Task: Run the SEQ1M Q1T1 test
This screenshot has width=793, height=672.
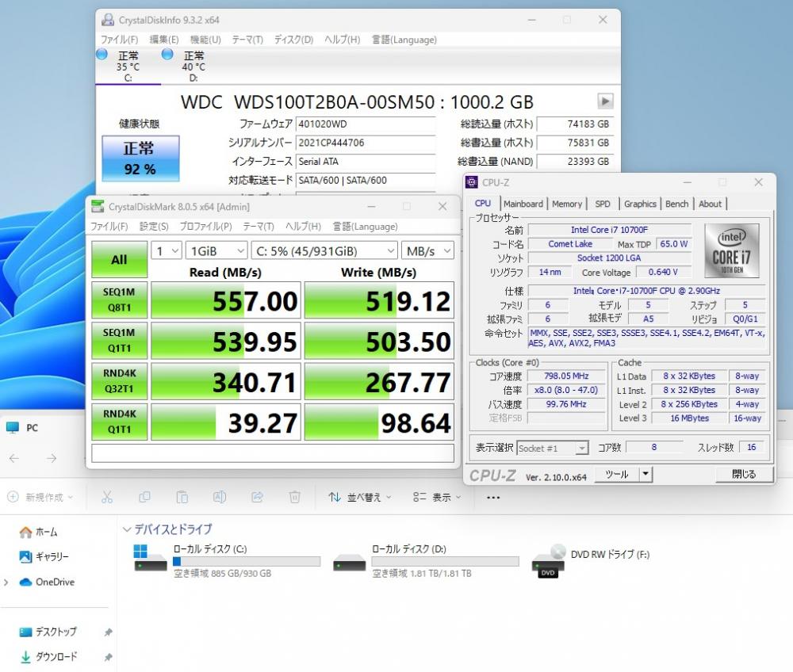Action: [120, 341]
